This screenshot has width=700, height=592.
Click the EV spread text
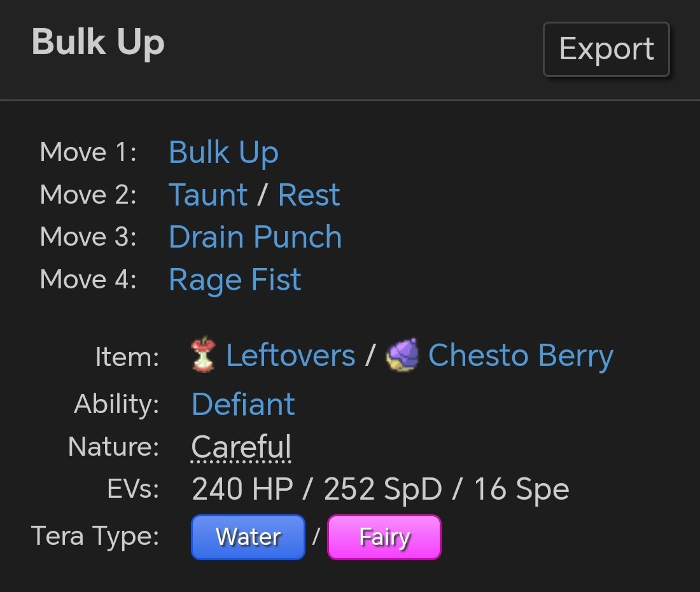pyautogui.click(x=380, y=489)
